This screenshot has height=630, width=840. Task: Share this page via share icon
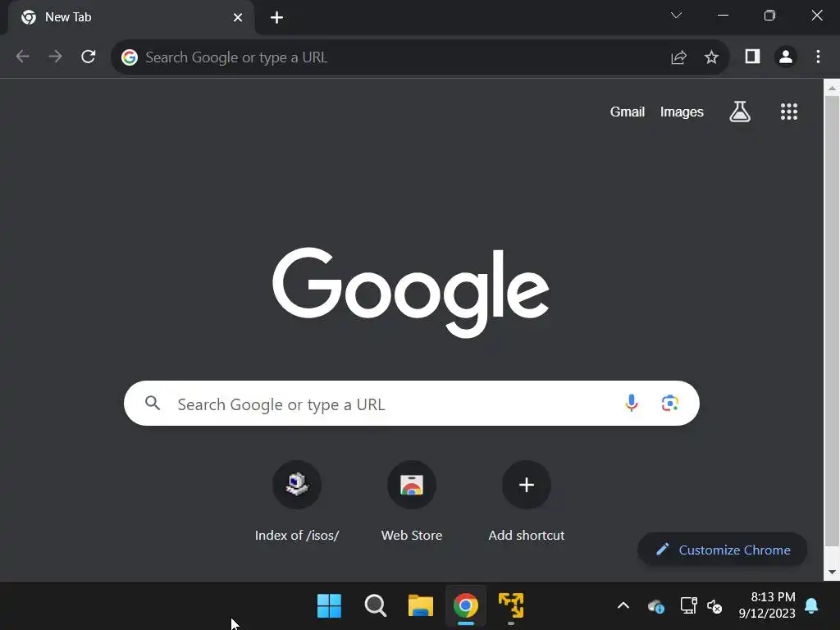pyautogui.click(x=678, y=57)
